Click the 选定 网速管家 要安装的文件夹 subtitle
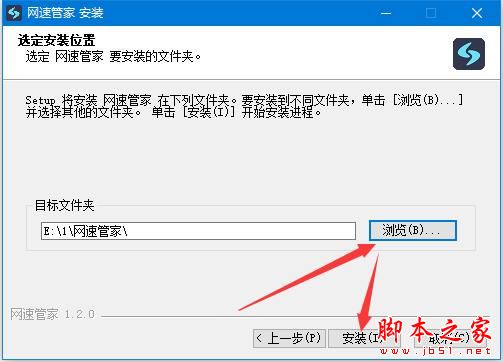This screenshot has width=503, height=362. [x=113, y=57]
